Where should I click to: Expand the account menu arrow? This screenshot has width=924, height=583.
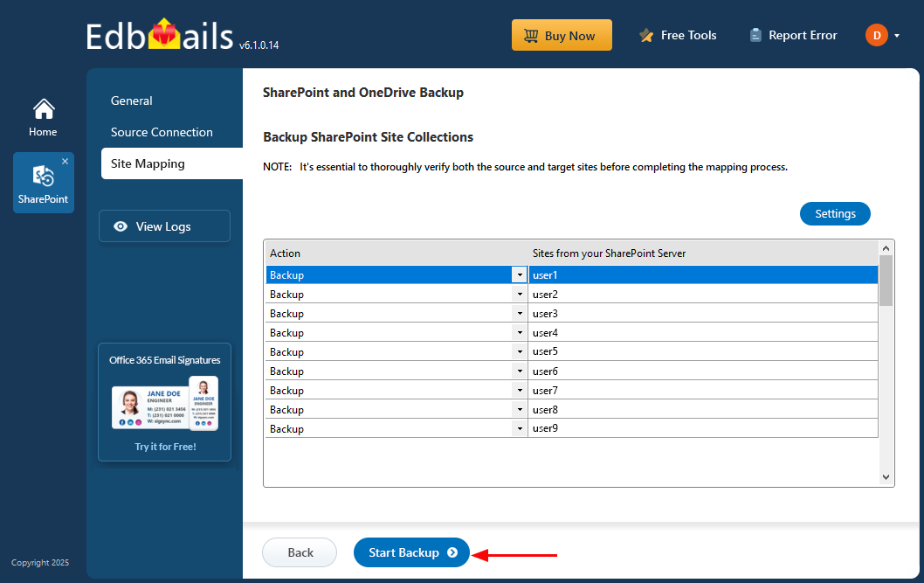pos(897,36)
